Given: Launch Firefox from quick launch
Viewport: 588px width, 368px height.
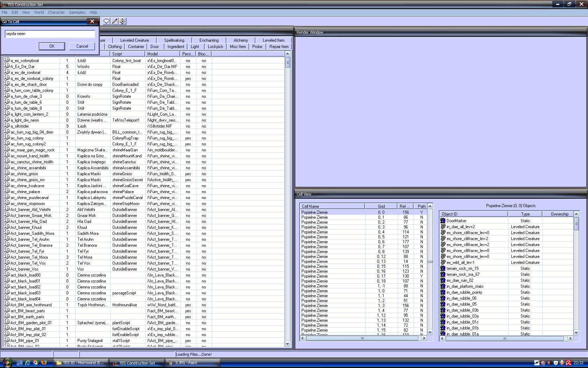Looking at the screenshot, I should click(44, 363).
